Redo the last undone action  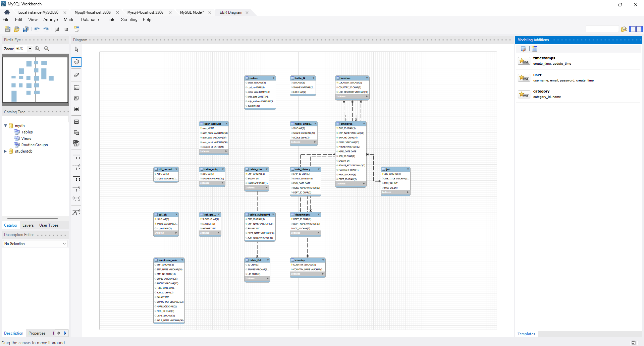pyautogui.click(x=46, y=29)
